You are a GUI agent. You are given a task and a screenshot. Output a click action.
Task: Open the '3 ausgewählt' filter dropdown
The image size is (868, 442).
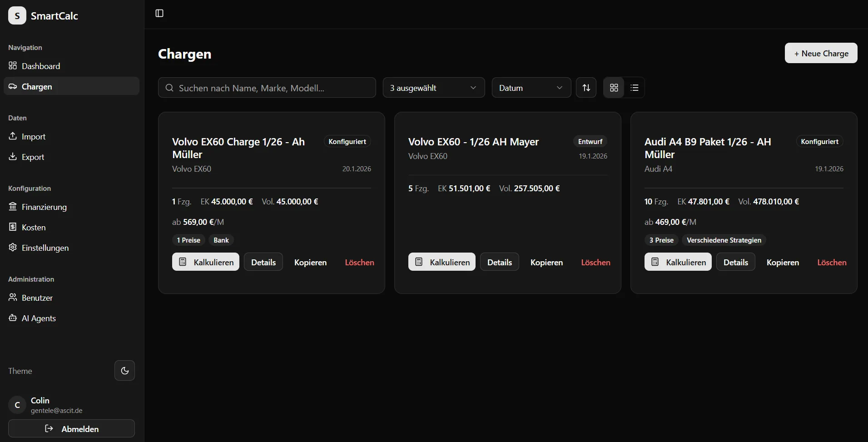click(433, 88)
